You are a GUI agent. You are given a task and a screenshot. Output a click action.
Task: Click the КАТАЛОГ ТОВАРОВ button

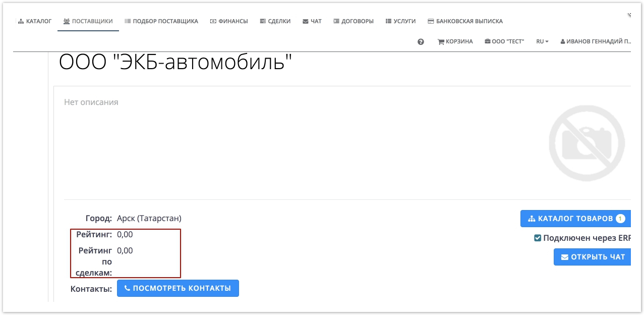[x=576, y=219]
